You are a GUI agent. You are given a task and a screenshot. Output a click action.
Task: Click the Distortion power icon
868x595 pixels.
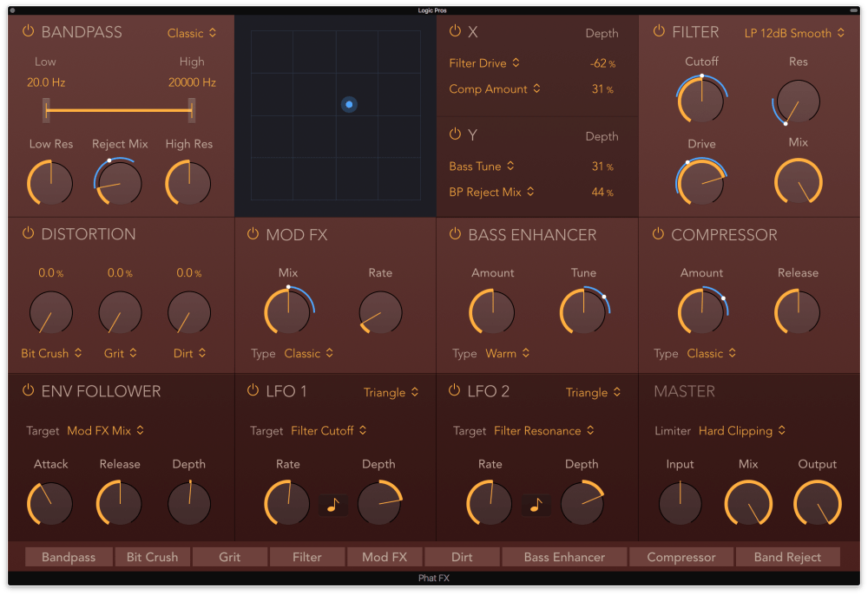point(28,233)
